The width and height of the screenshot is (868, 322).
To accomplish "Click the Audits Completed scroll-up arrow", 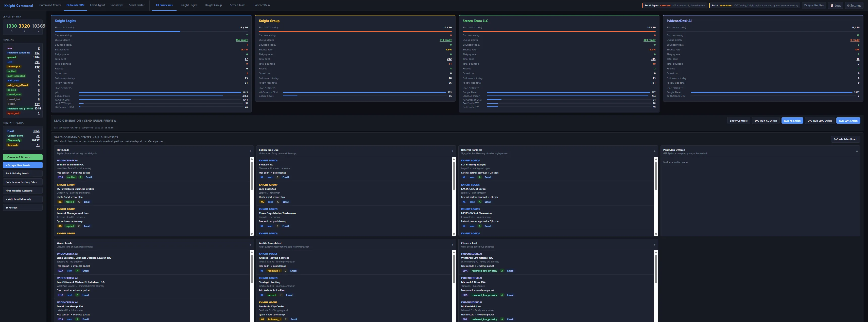I will coord(454,252).
